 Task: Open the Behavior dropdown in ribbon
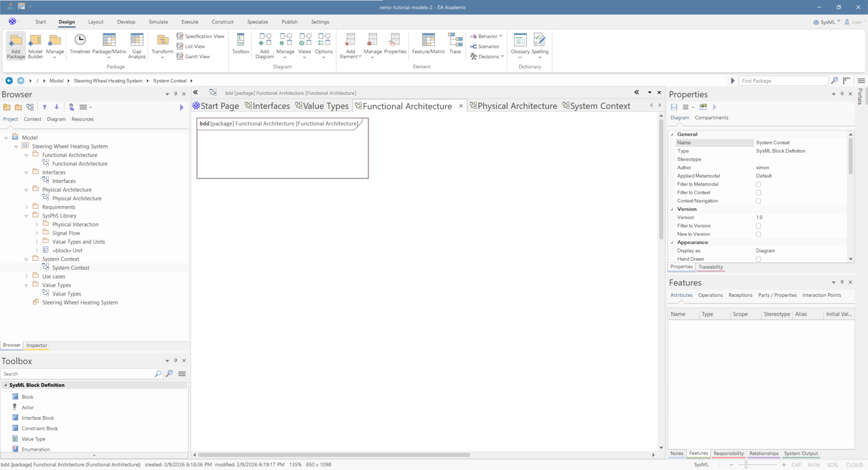(486, 36)
